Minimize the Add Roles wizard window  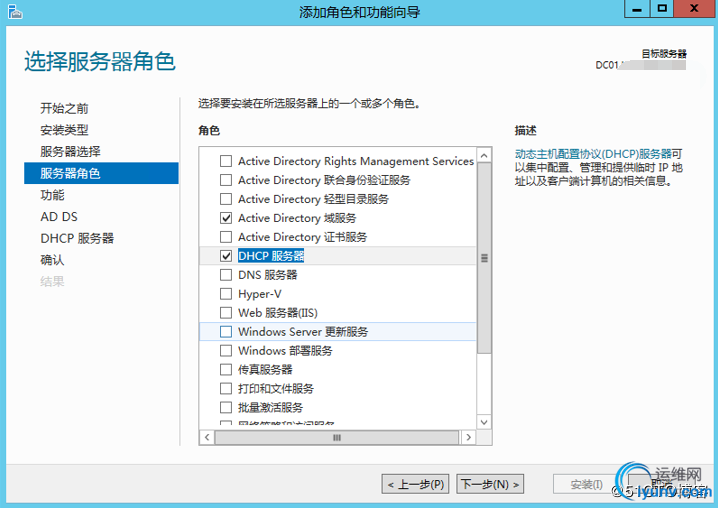[637, 9]
